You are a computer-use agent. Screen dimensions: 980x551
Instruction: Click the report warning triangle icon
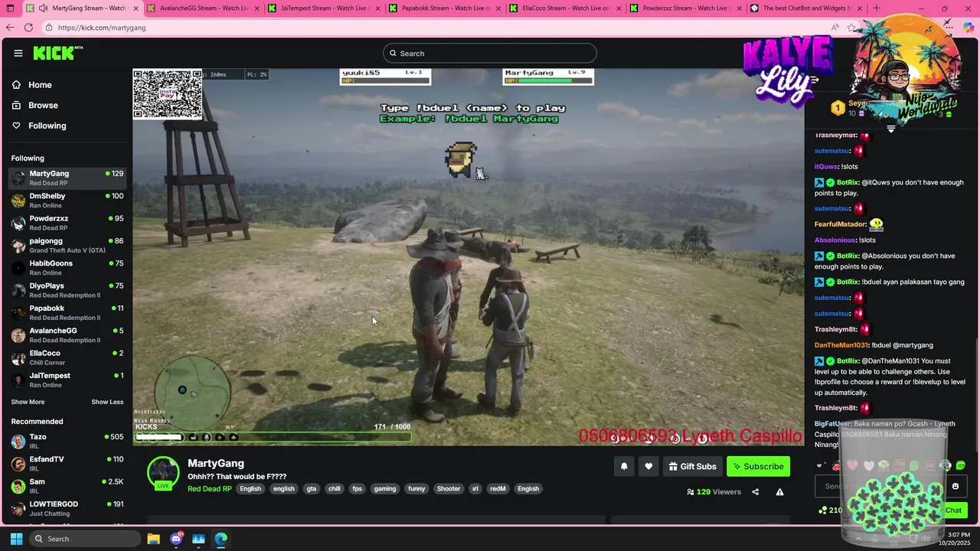[779, 492]
